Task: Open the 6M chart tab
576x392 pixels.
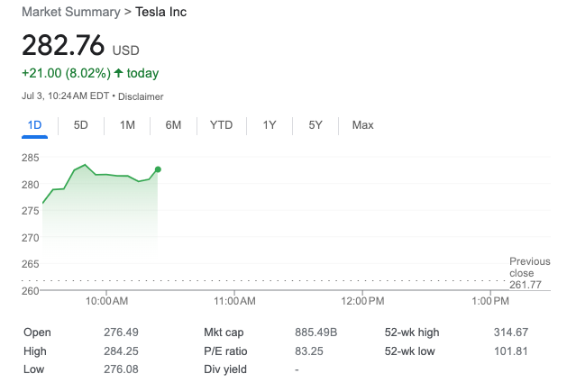Action: tap(173, 125)
